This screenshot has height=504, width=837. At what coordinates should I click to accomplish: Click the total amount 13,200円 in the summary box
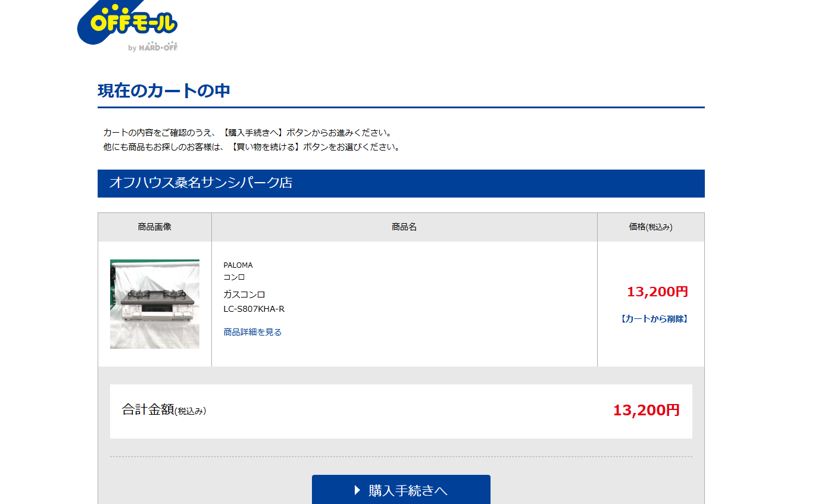(x=646, y=410)
